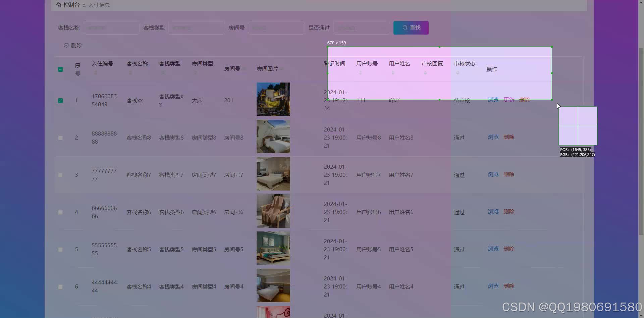Screen dimensions: 644x318
Task: Click the minus icon on the 删除 button
Action: [x=66, y=45]
